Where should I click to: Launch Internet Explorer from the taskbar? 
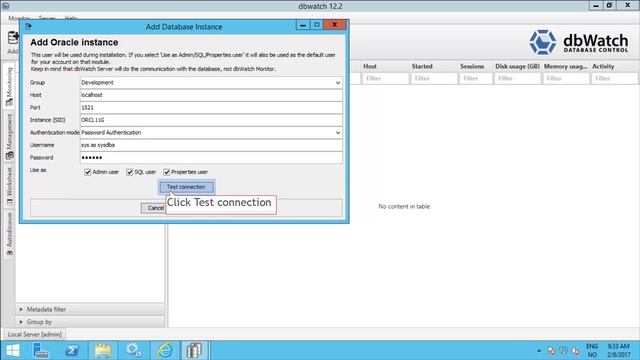[164, 350]
